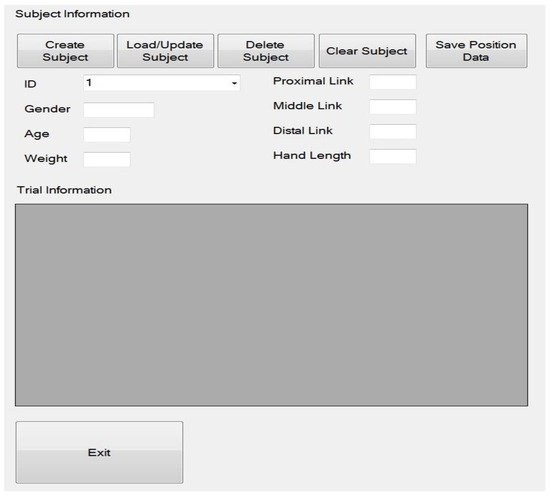Click the Hand Length label text
The image size is (550, 496).
(x=312, y=156)
